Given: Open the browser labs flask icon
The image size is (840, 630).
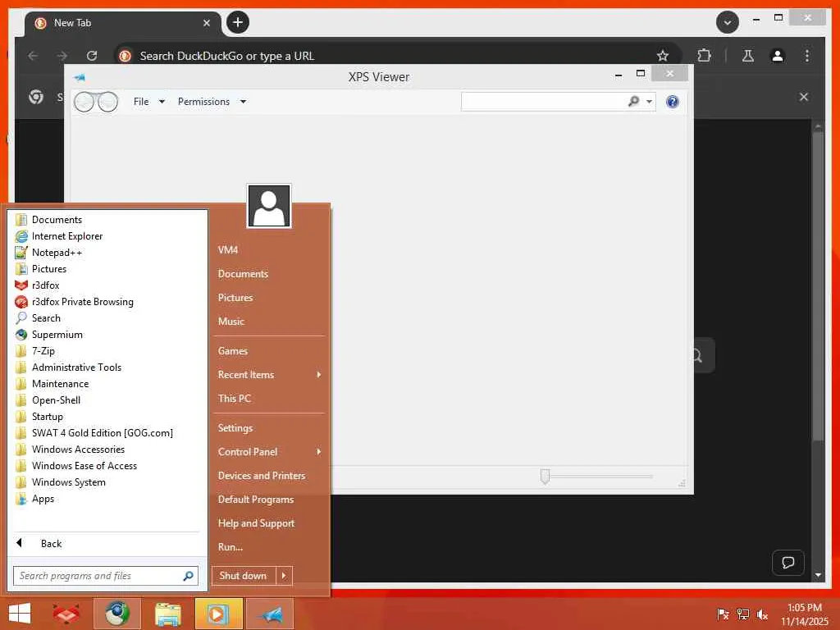Looking at the screenshot, I should tap(748, 56).
